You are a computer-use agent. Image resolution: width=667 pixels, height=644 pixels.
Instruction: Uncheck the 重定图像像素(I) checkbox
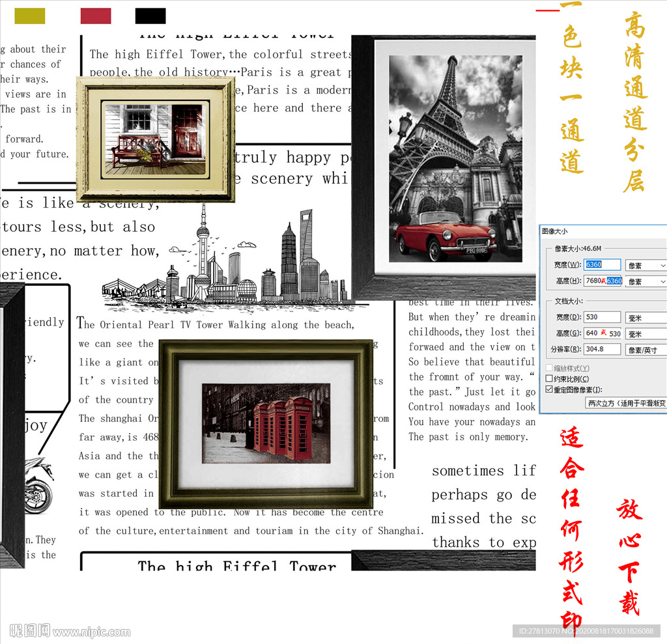pos(549,389)
